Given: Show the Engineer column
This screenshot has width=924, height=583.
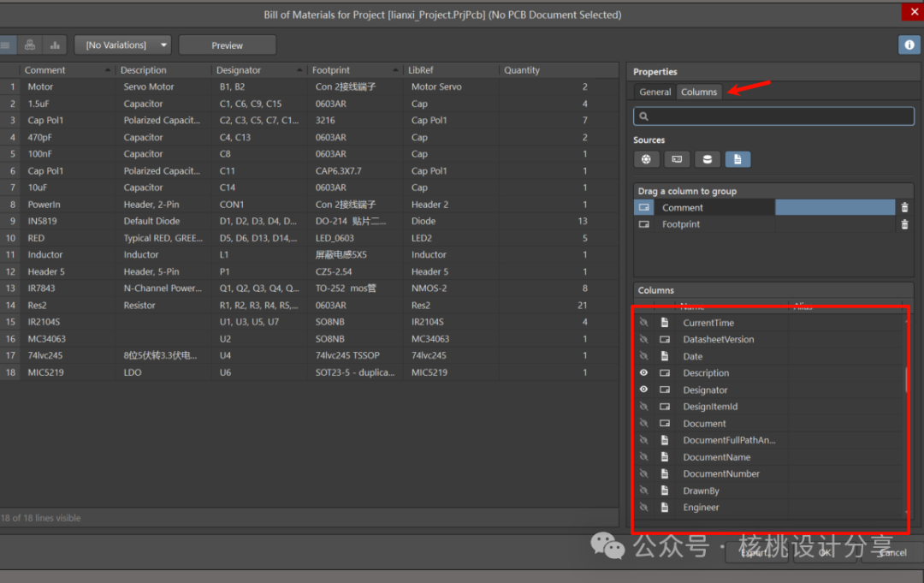Looking at the screenshot, I should (643, 508).
